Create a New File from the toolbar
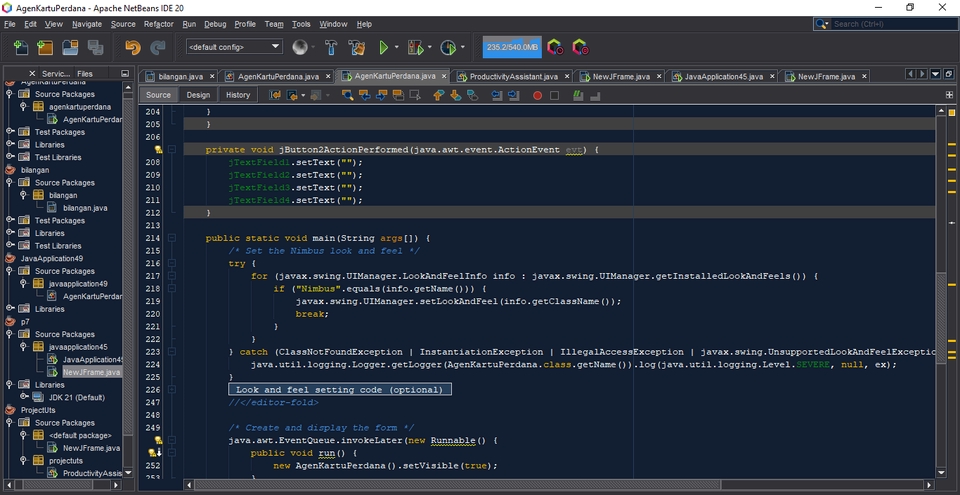Image resolution: width=960 pixels, height=495 pixels. point(20,47)
